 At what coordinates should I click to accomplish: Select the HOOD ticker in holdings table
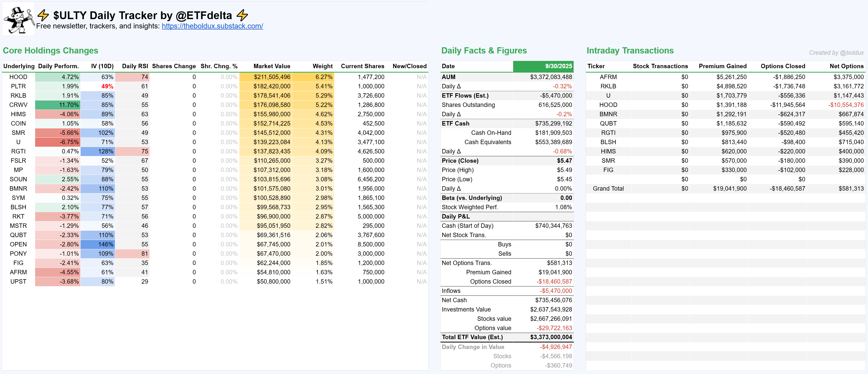[18, 77]
